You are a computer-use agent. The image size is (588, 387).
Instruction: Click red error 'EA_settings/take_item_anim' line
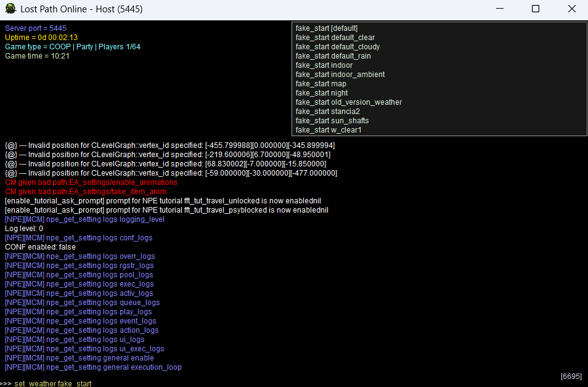point(86,192)
